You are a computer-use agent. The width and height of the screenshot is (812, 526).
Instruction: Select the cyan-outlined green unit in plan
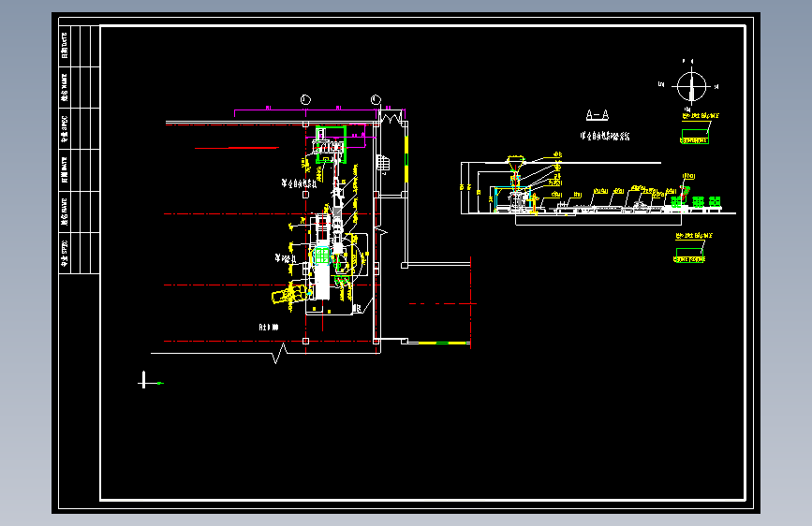tap(321, 256)
